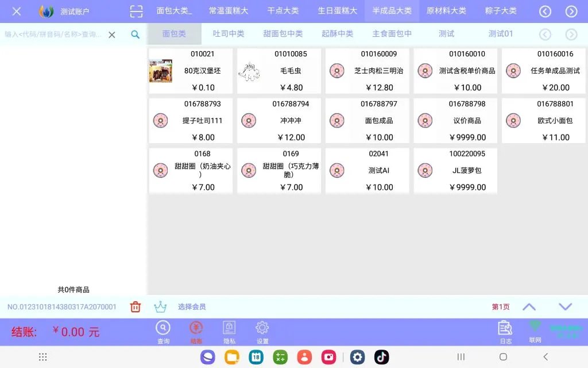Click the 第1页 page indicator
Image resolution: width=588 pixels, height=368 pixels.
tap(500, 306)
